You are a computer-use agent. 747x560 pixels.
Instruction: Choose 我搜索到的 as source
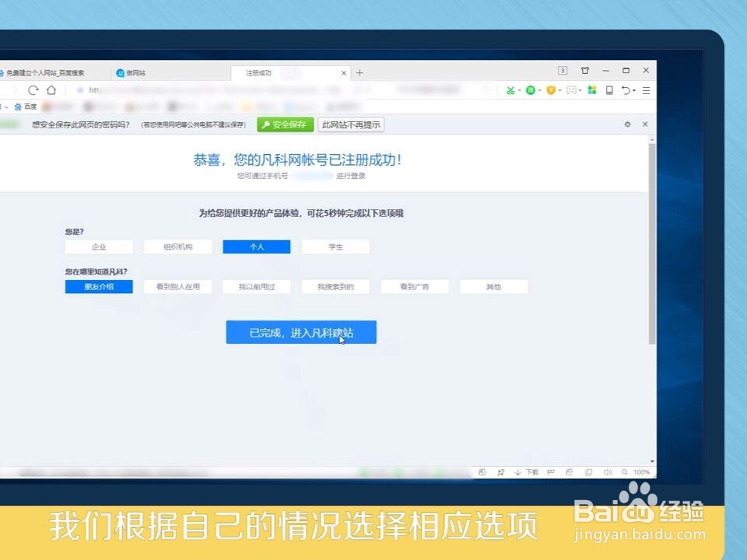point(335,287)
